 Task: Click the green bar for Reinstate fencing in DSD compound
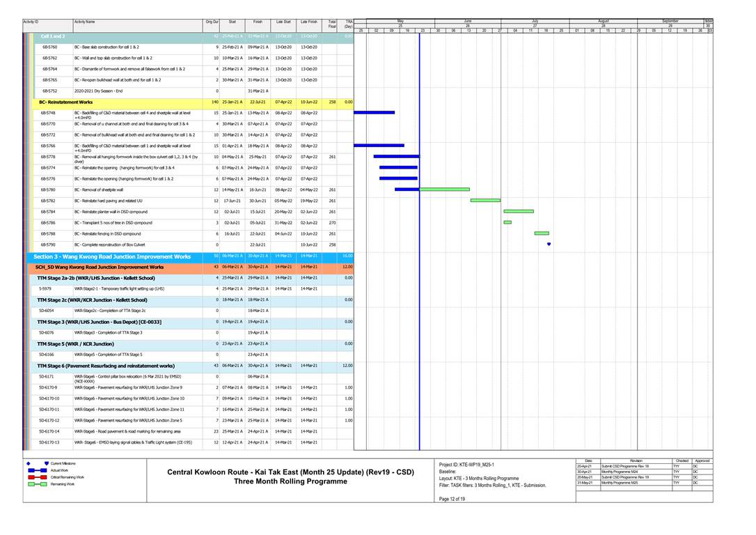(541, 233)
